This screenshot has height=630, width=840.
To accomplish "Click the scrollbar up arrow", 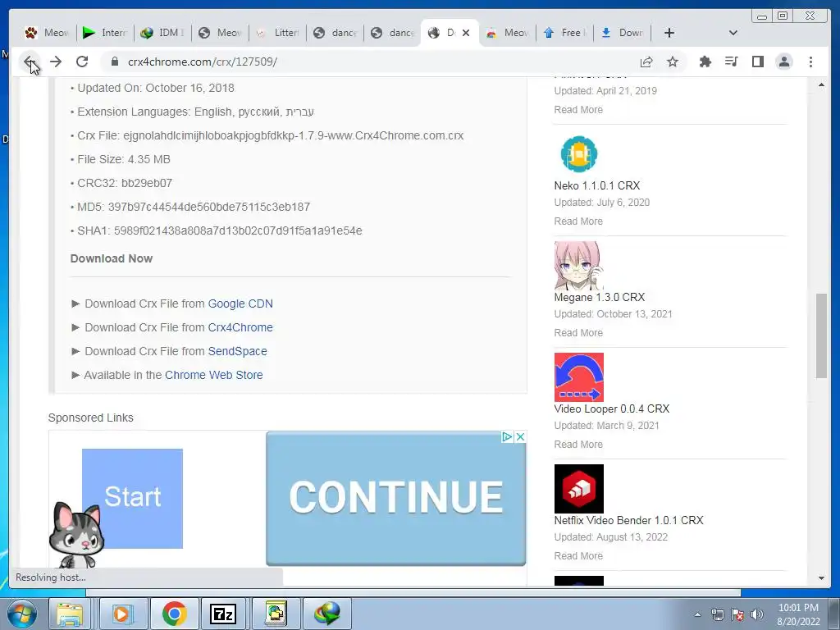I will click(821, 85).
